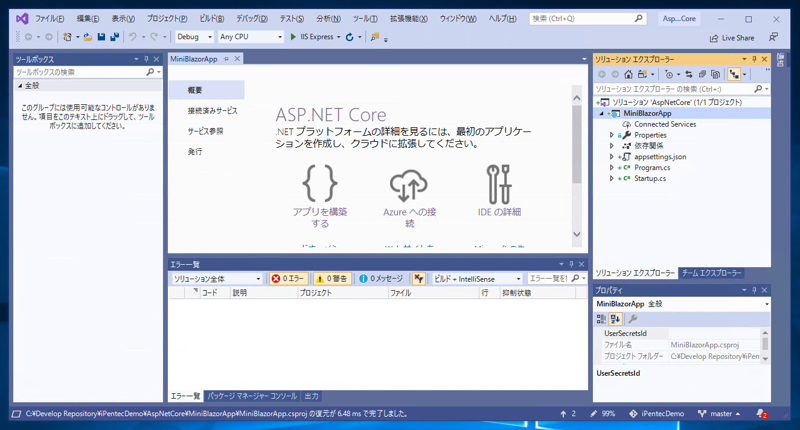Open the Connected Services side link
Screen dimensions: 800x430
(x=212, y=111)
